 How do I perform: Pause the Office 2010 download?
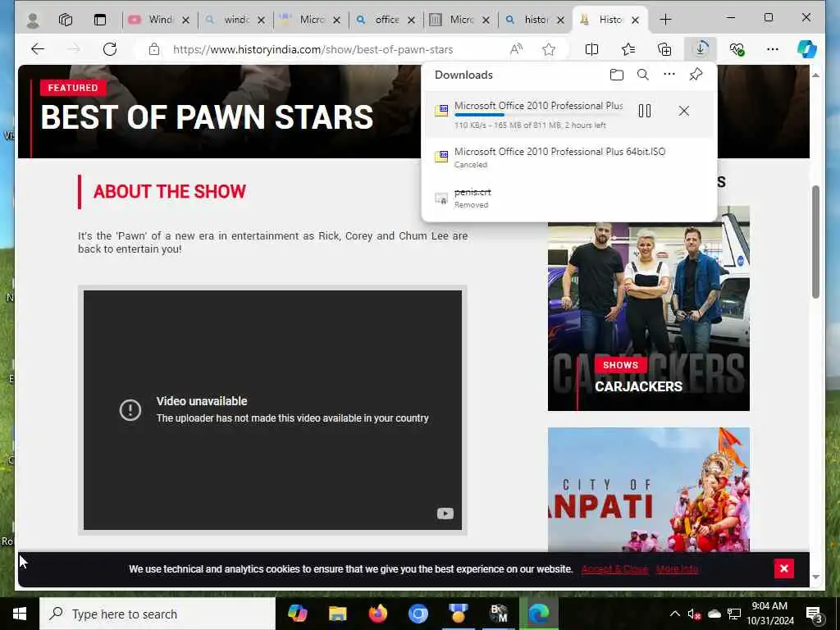click(645, 111)
